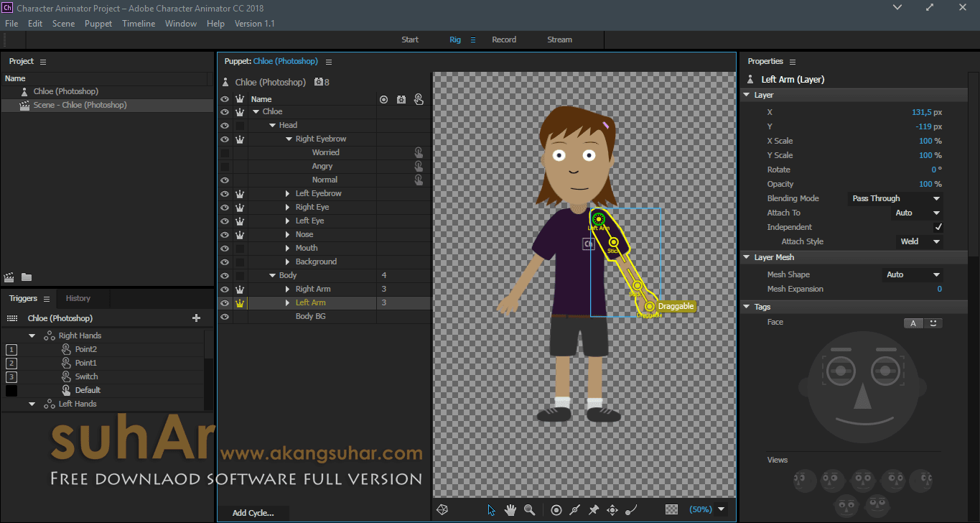Select the Point2 trigger row
980x523 pixels.
coord(102,349)
